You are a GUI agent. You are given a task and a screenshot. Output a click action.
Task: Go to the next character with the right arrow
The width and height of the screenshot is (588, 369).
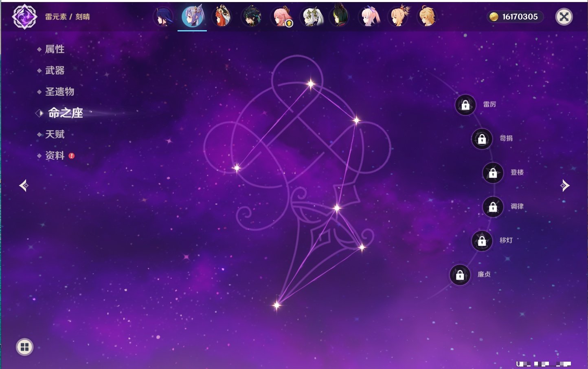coord(565,186)
